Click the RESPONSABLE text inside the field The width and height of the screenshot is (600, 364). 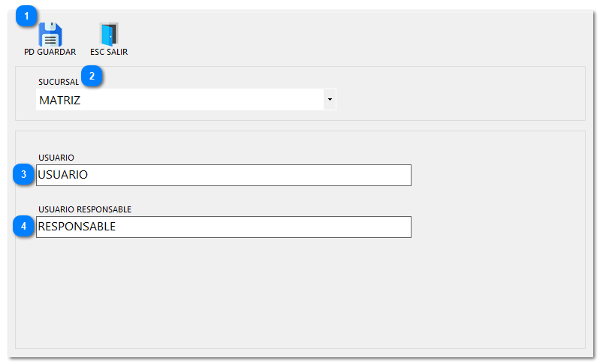coord(77,227)
